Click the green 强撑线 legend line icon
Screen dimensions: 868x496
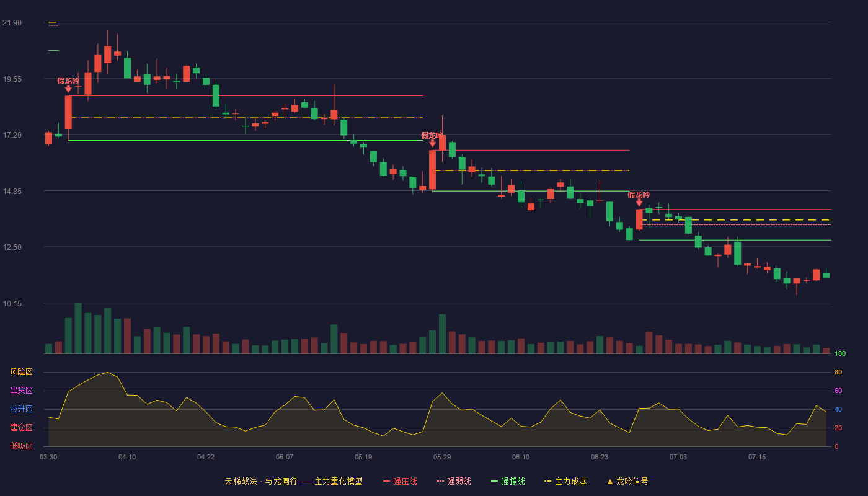pyautogui.click(x=494, y=482)
